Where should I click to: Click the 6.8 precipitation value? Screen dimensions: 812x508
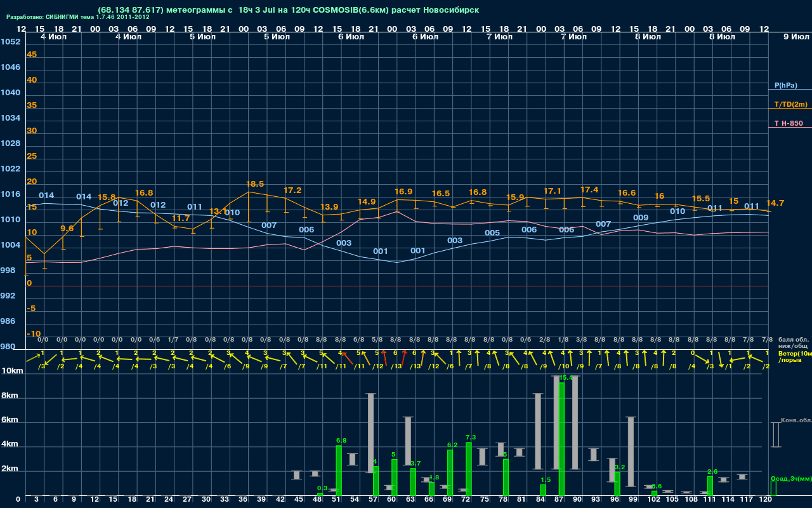(341, 440)
